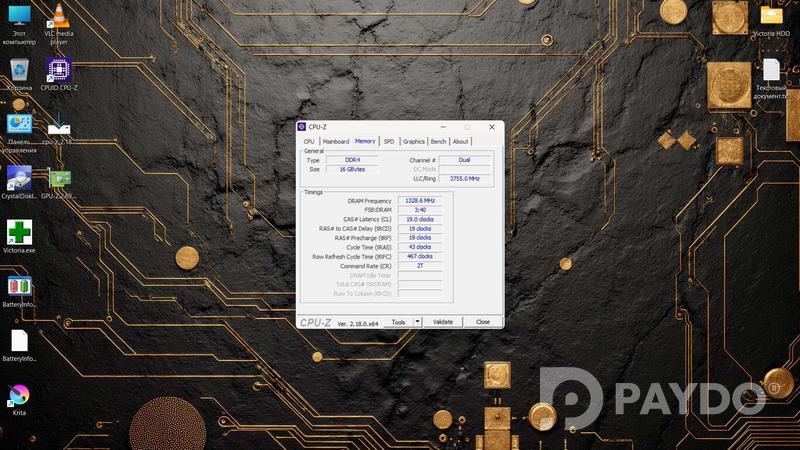Click the Tools button
Screen dimensions: 800x450
click(398, 322)
